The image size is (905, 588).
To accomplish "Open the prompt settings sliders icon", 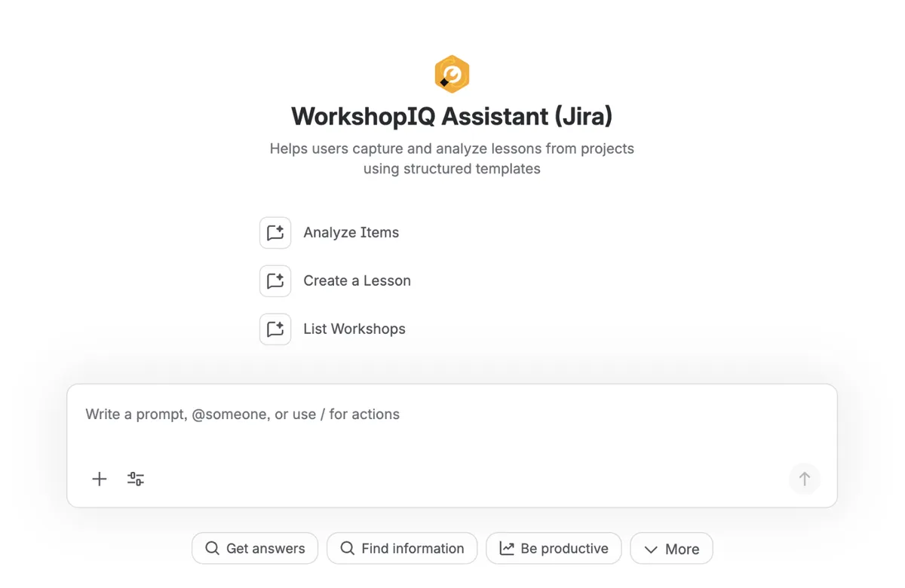I will click(x=136, y=479).
